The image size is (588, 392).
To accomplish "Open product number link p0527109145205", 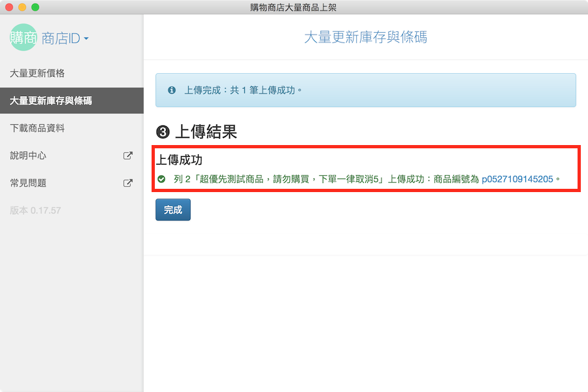I will click(x=517, y=179).
